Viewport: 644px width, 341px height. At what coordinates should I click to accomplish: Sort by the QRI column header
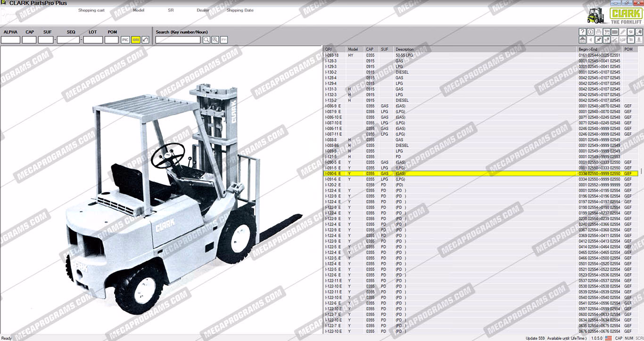pyautogui.click(x=335, y=50)
